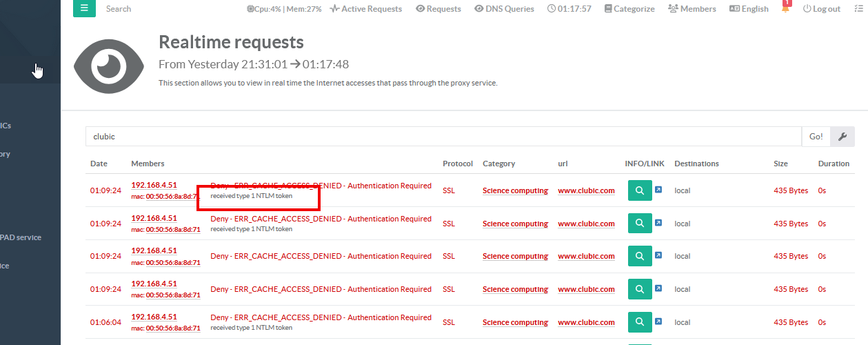
Task: Click the magnifier info button in first row
Action: [639, 190]
